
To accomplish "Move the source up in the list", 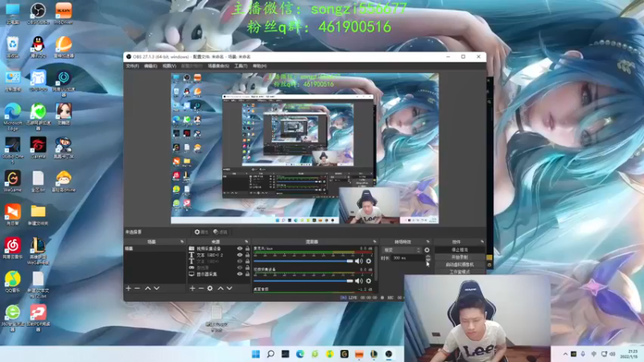I will tap(221, 289).
